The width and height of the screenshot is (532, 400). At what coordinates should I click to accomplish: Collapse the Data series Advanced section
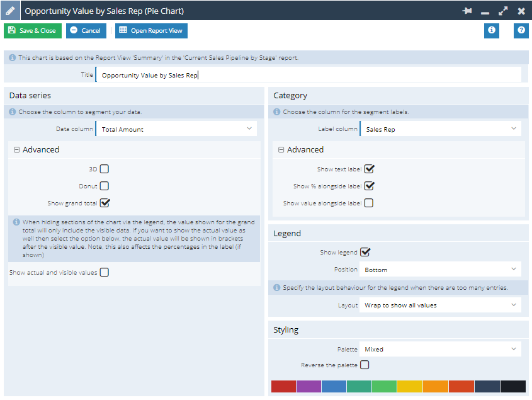pos(16,150)
